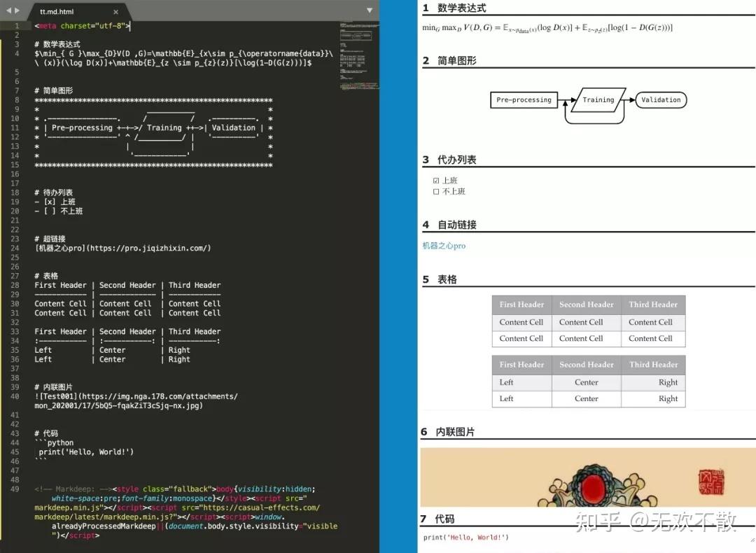The height and width of the screenshot is (553, 756).
Task: Click the '# 数学表达式' source line
Action: pos(57,44)
